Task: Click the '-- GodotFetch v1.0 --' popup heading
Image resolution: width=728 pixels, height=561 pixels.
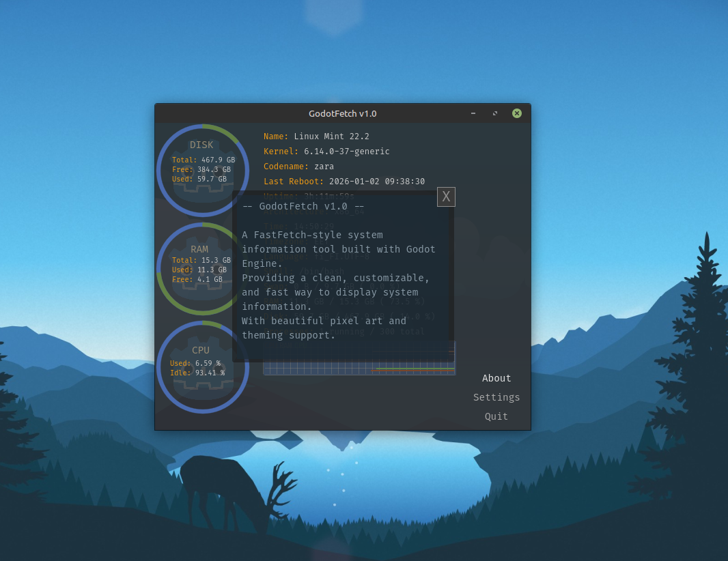Action: [x=303, y=206]
